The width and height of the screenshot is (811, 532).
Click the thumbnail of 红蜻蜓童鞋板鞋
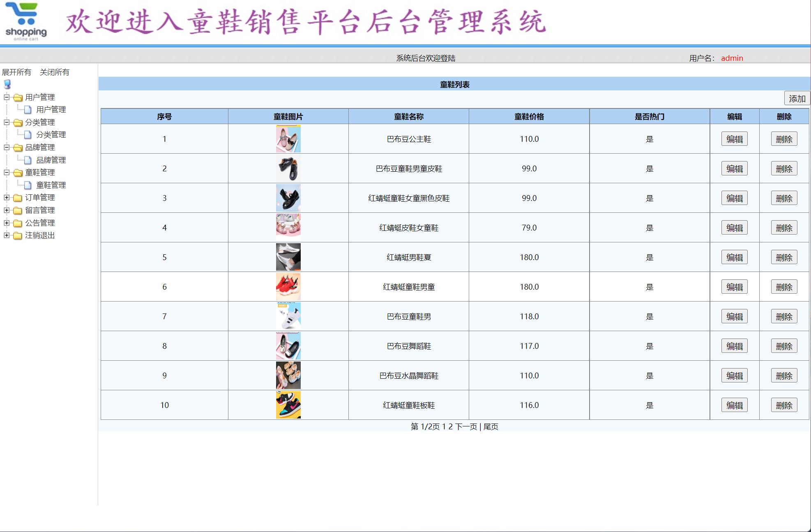tap(288, 405)
